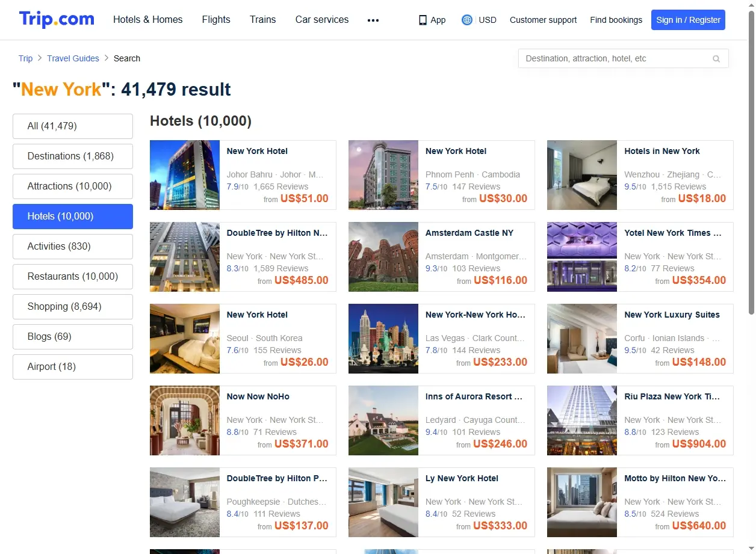Click 1,665 Reviews text
This screenshot has height=554, width=756.
[x=281, y=186]
